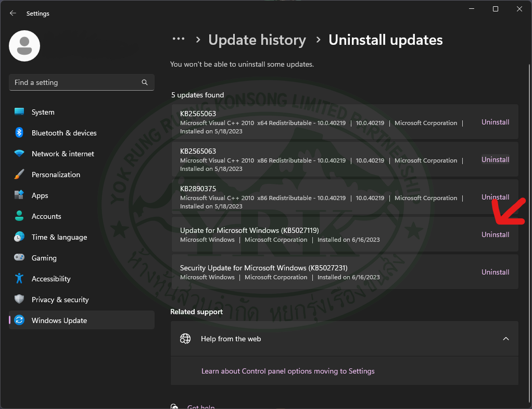Open Learn about Control panel options link
Screen dimensions: 532x409
coord(288,371)
